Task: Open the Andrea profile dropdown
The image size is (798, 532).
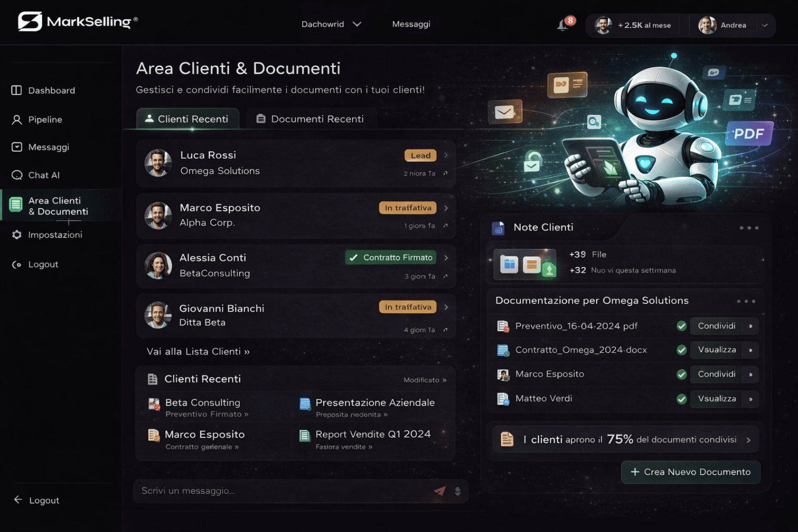Action: point(764,25)
